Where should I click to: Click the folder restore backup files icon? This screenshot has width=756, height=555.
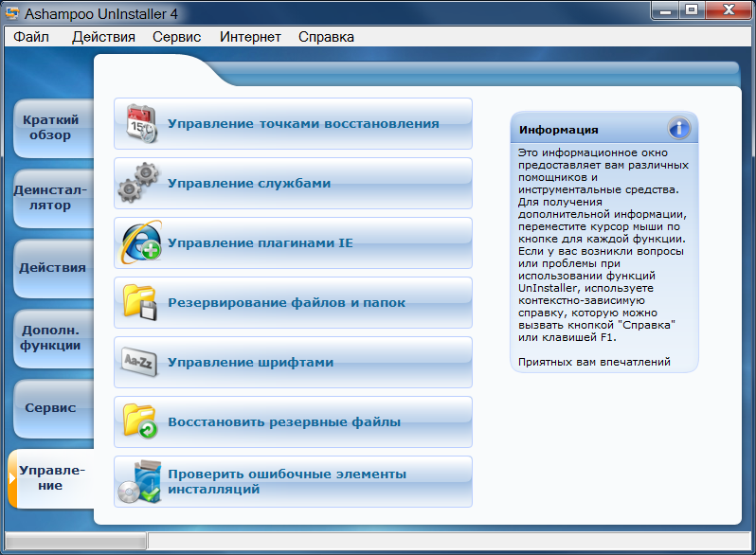point(141,421)
